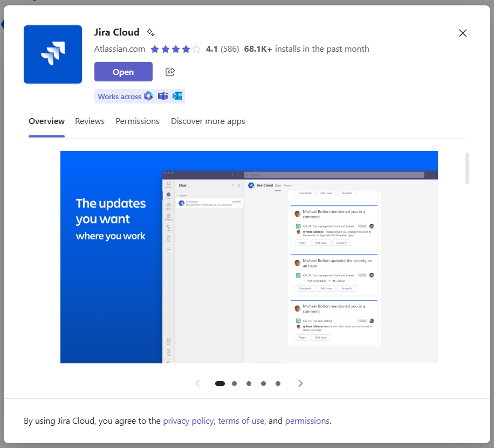This screenshot has height=448, width=494.
Task: Click the share app icon
Action: point(170,72)
